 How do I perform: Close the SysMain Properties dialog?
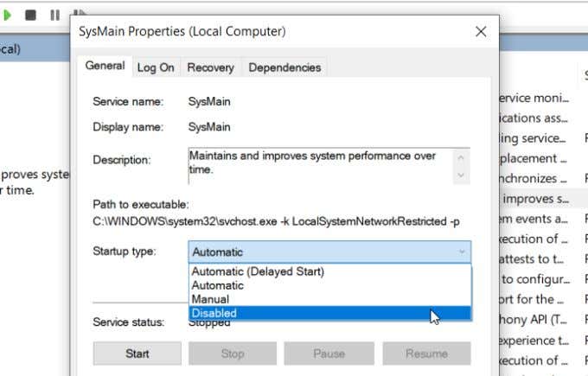click(x=481, y=32)
